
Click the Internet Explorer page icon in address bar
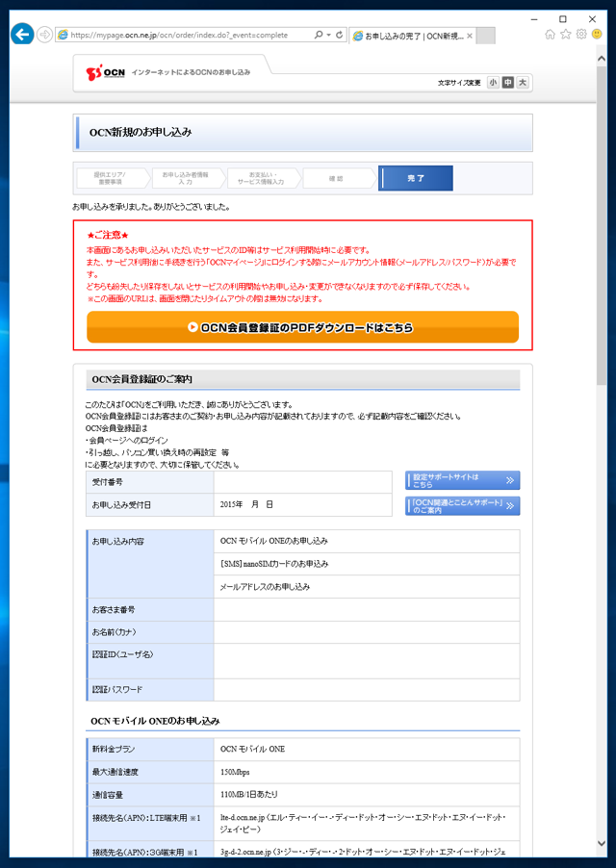(63, 35)
